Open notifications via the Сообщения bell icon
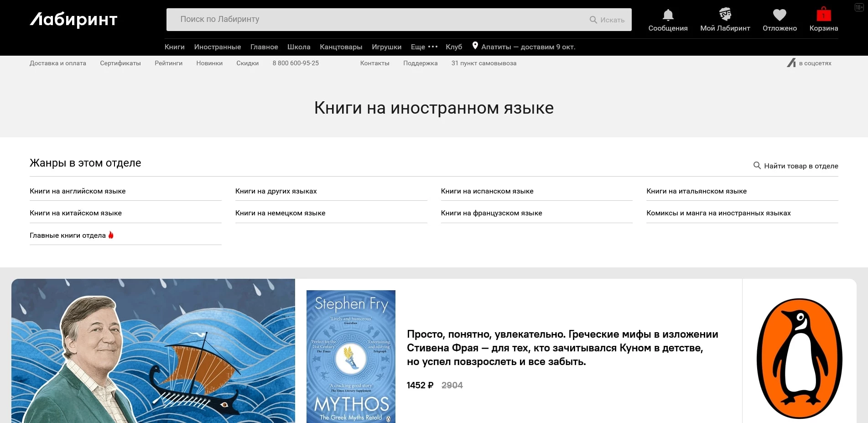 (x=667, y=15)
